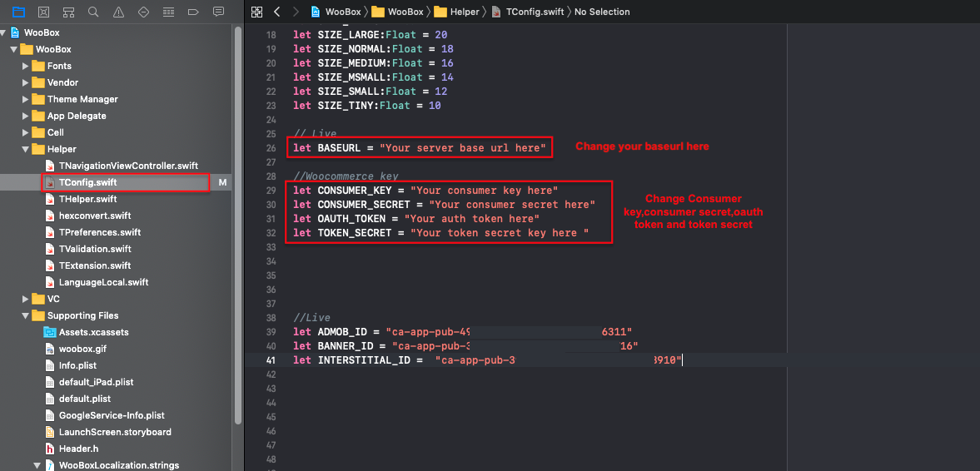Click the OAUTH_TOKEN string value
The width and height of the screenshot is (980, 471).
click(472, 219)
